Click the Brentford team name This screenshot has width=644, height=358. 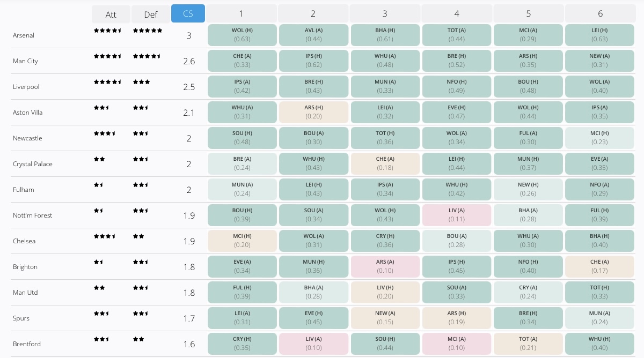(x=27, y=344)
